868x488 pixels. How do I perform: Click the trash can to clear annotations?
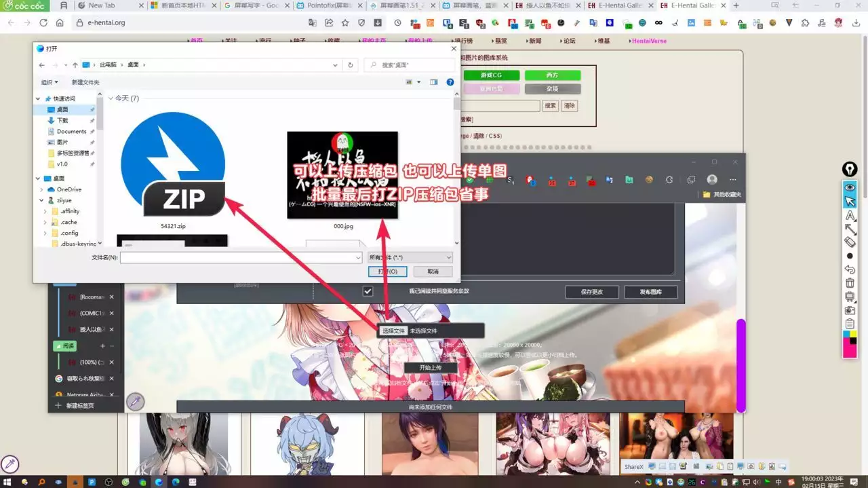coord(850,283)
